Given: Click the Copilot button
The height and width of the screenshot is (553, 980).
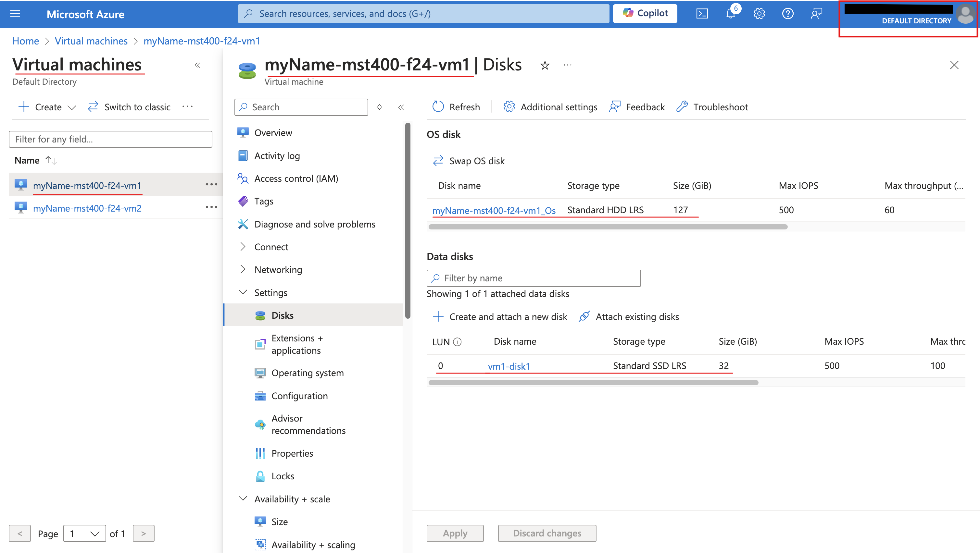Looking at the screenshot, I should click(x=645, y=14).
